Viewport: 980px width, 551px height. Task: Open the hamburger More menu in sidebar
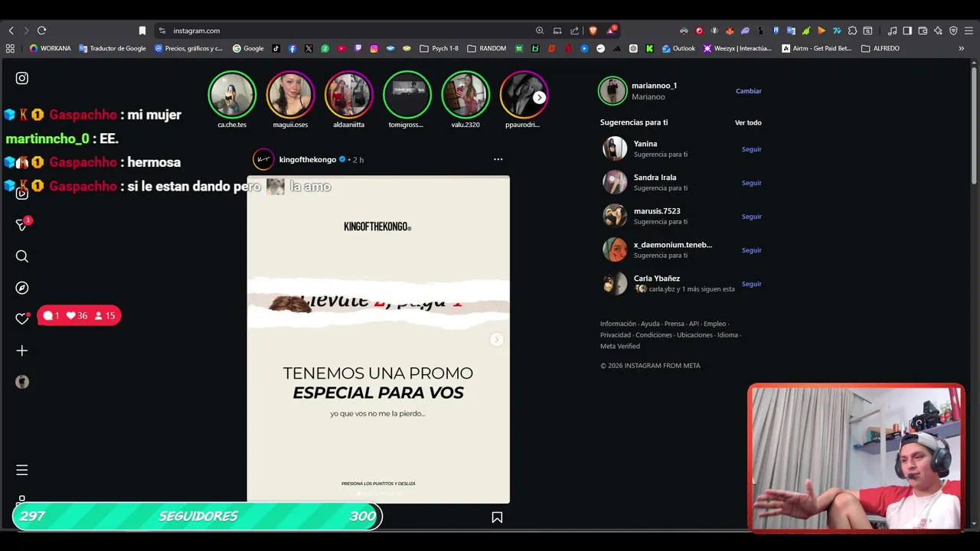pos(22,470)
